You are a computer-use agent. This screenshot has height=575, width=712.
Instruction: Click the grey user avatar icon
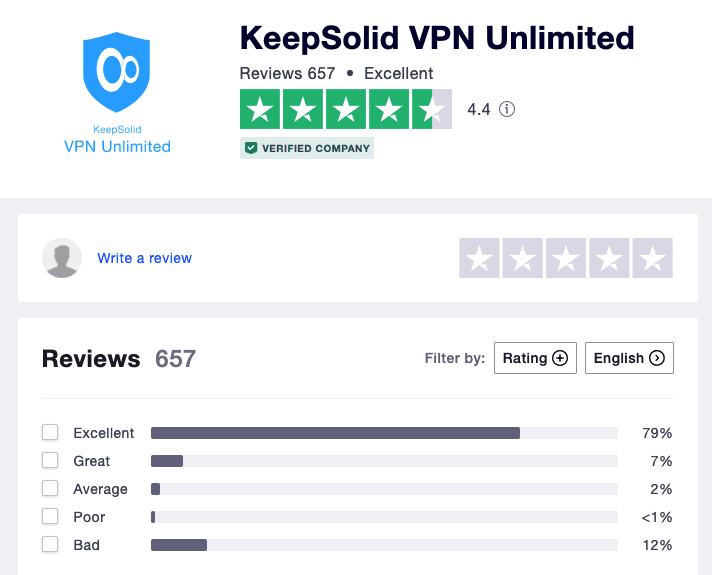62,258
